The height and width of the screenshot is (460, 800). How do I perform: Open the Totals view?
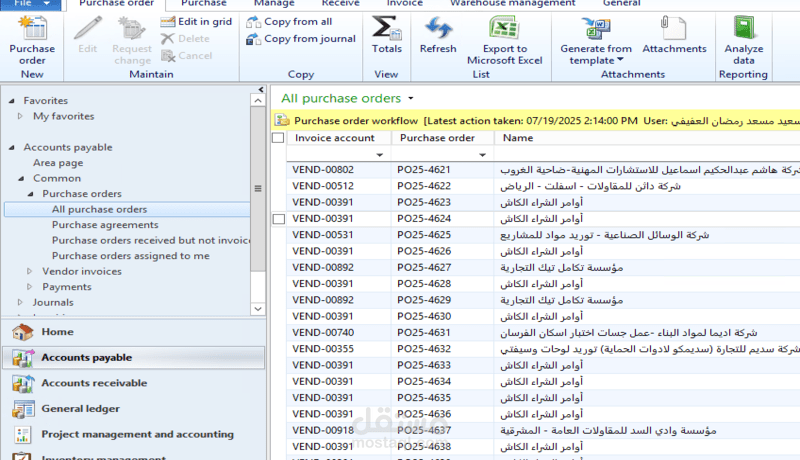pyautogui.click(x=386, y=35)
